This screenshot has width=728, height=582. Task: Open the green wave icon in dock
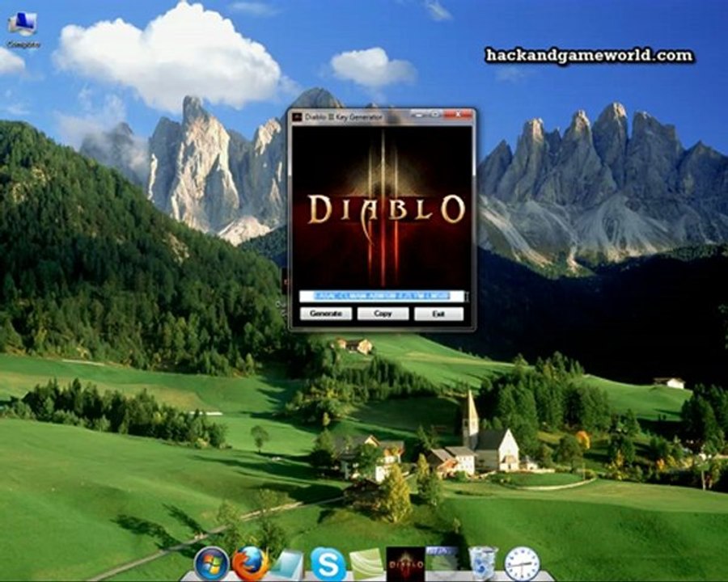pos(366,565)
